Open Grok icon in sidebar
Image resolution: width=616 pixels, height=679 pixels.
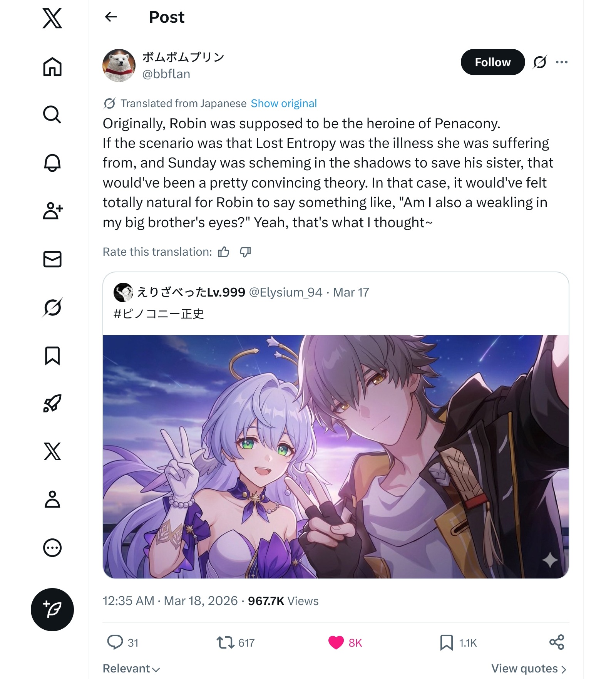pyautogui.click(x=52, y=307)
